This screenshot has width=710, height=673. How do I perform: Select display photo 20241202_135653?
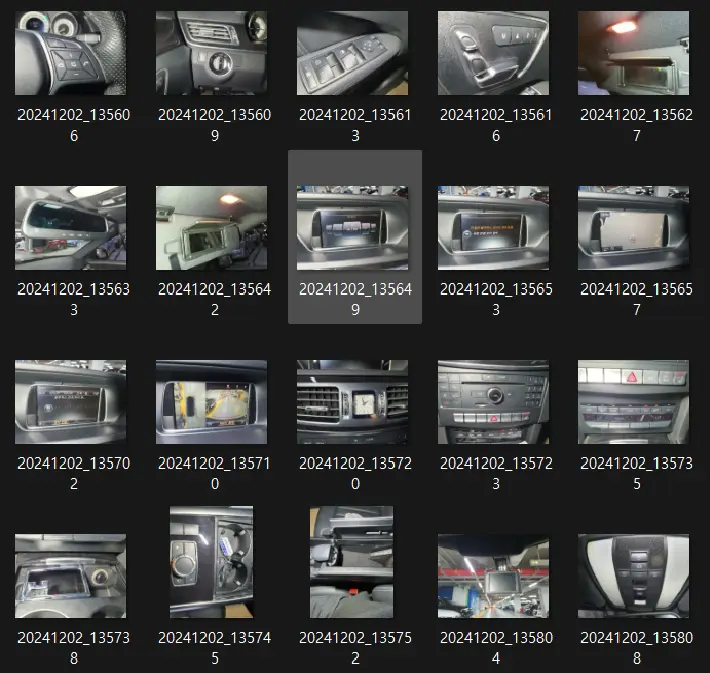coord(493,228)
